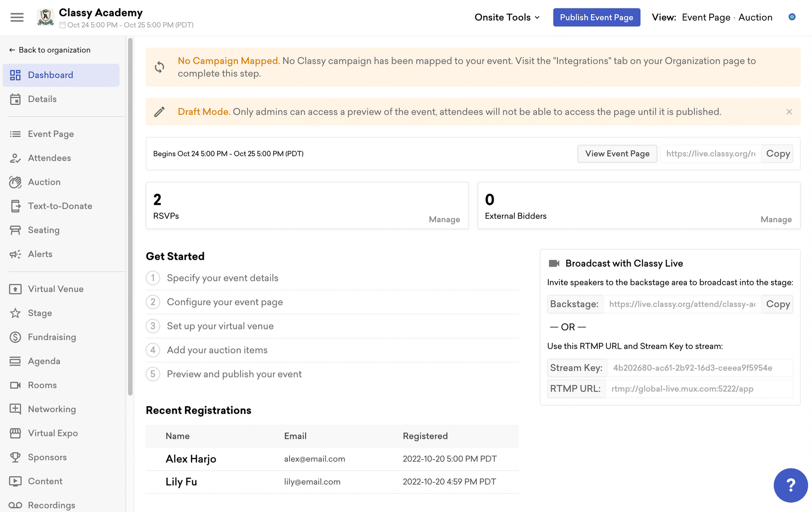Dismiss the Draft Mode banner
This screenshot has height=512, width=812.
click(x=789, y=112)
